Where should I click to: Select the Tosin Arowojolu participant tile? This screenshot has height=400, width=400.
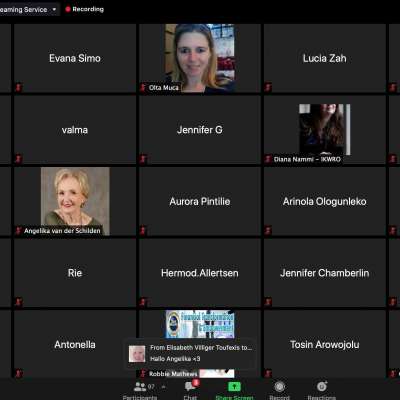[325, 344]
